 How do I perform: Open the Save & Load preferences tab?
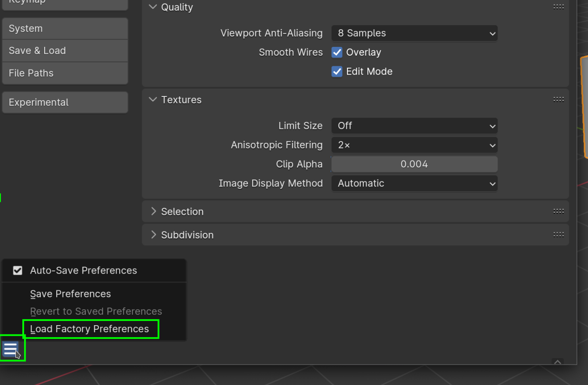pos(65,51)
